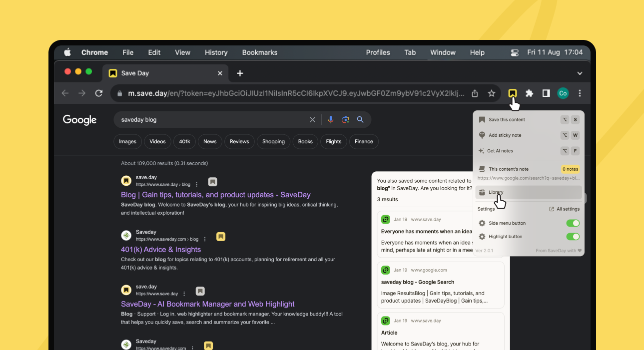Open the File menu
Viewport: 644px width, 350px height.
[128, 52]
